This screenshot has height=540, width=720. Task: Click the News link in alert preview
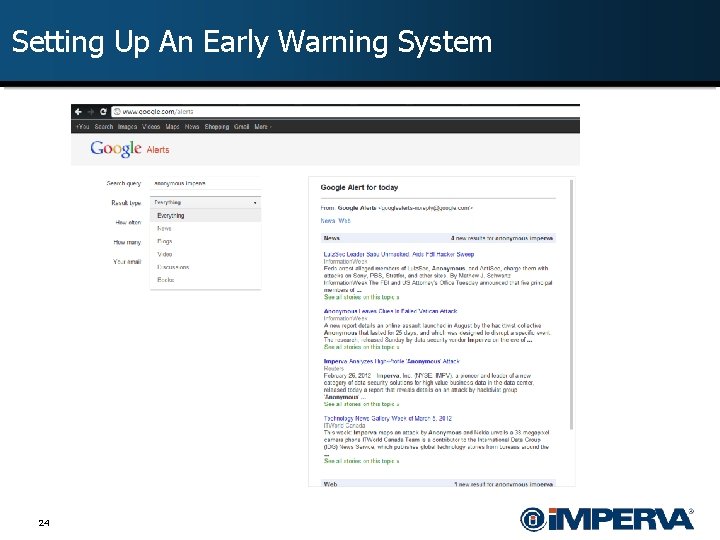click(x=328, y=221)
